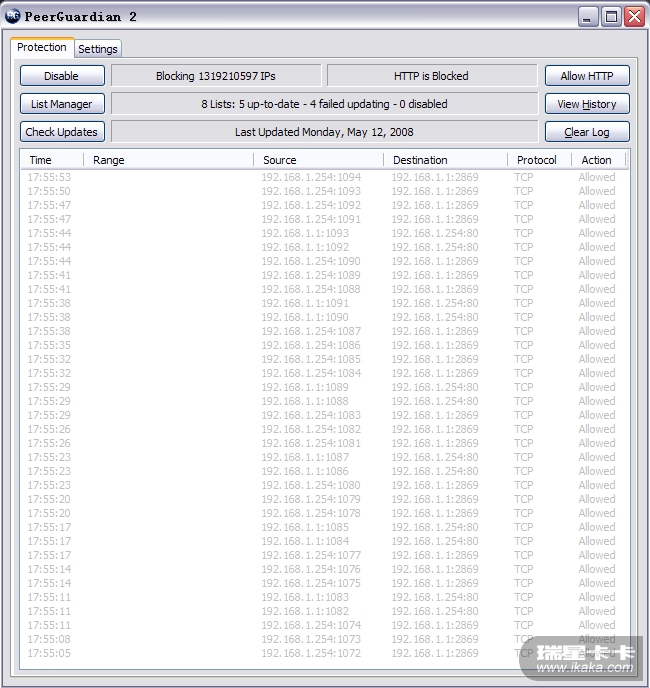Switch to the Settings tab
Image resolution: width=650 pixels, height=688 pixels.
[98, 49]
